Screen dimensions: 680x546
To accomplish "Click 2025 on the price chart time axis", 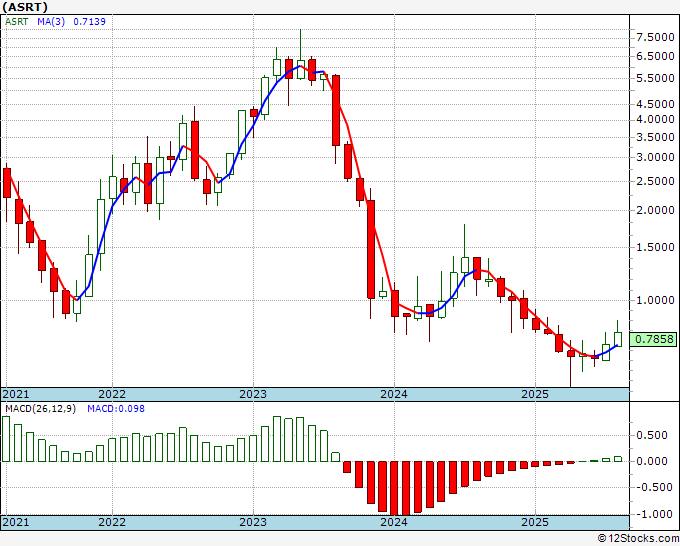I will [x=535, y=394].
